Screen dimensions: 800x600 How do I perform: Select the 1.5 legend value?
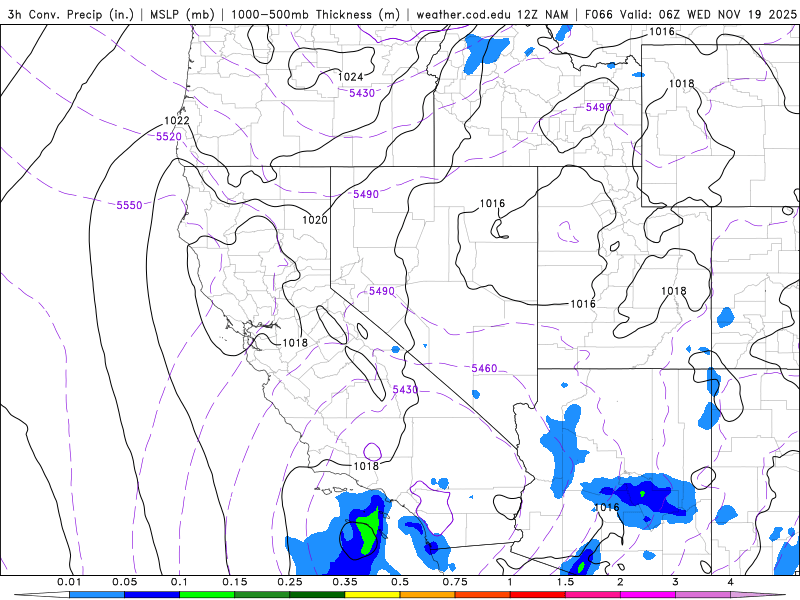(x=565, y=582)
